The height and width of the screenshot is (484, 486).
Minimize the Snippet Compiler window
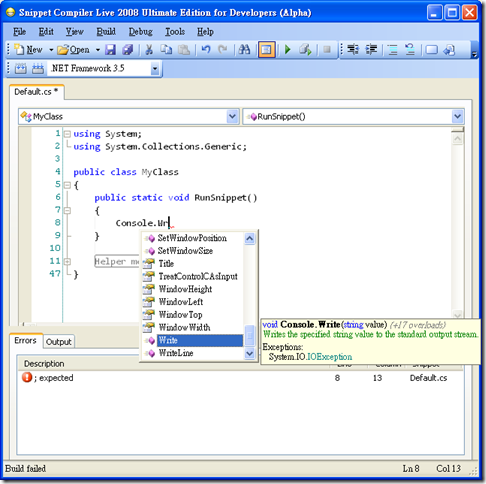tap(435, 13)
